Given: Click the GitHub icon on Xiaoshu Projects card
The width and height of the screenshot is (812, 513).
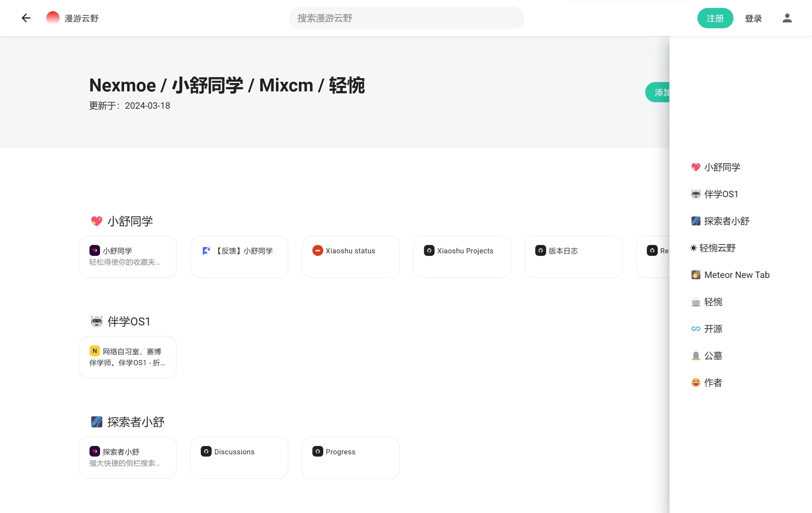Looking at the screenshot, I should coord(429,250).
